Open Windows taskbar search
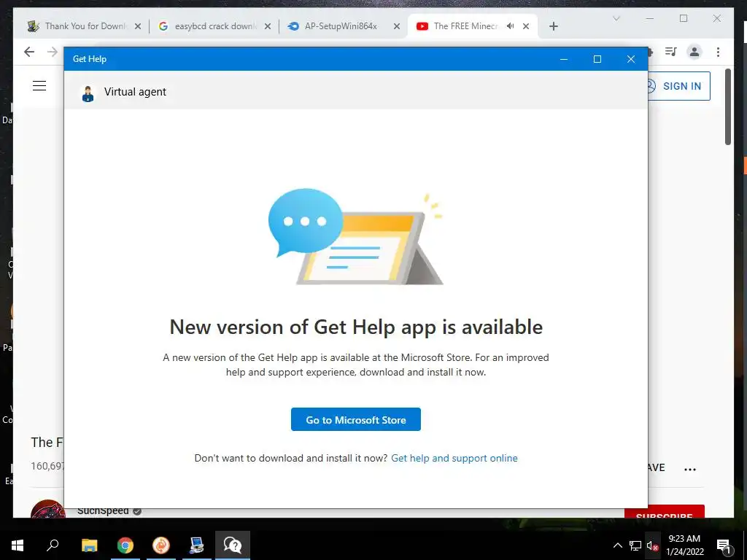747x560 pixels. pyautogui.click(x=53, y=545)
